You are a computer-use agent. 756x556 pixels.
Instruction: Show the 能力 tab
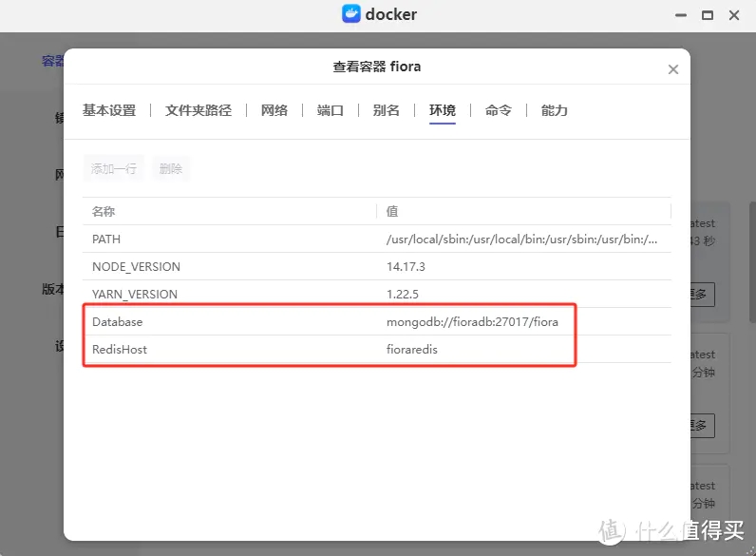555,110
